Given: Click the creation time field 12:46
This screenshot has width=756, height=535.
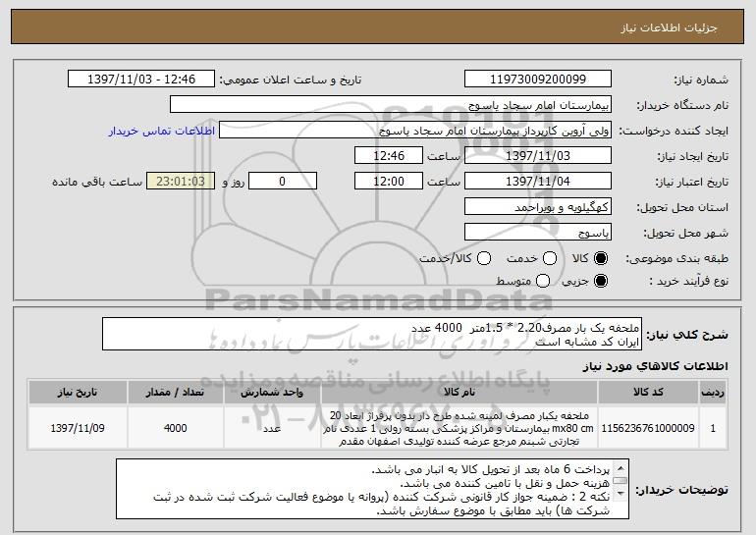Looking at the screenshot, I should click(389, 156).
